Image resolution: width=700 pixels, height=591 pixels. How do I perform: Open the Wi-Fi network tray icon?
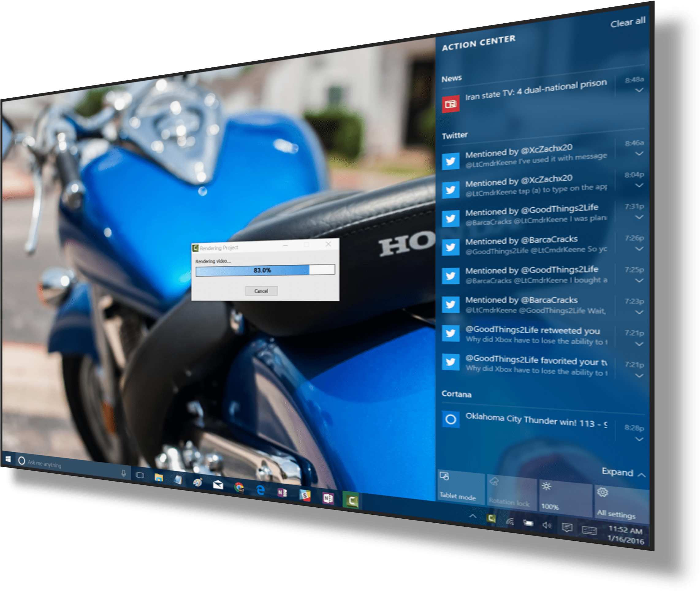point(509,521)
